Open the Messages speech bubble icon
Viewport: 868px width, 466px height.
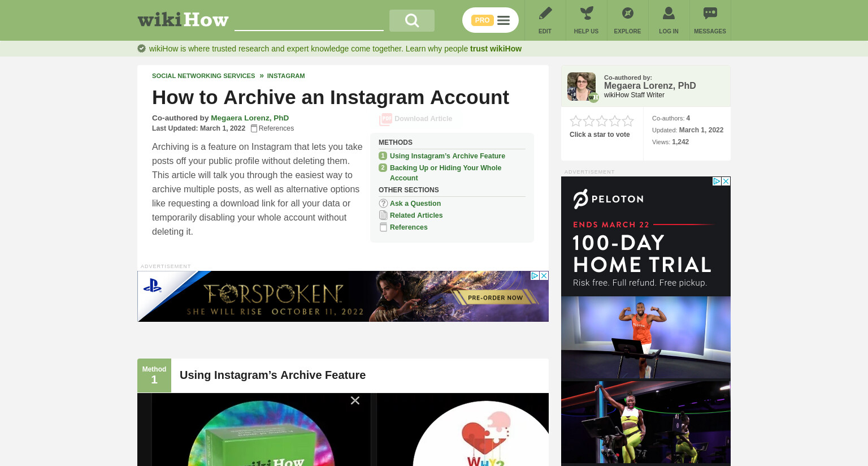coord(710,14)
